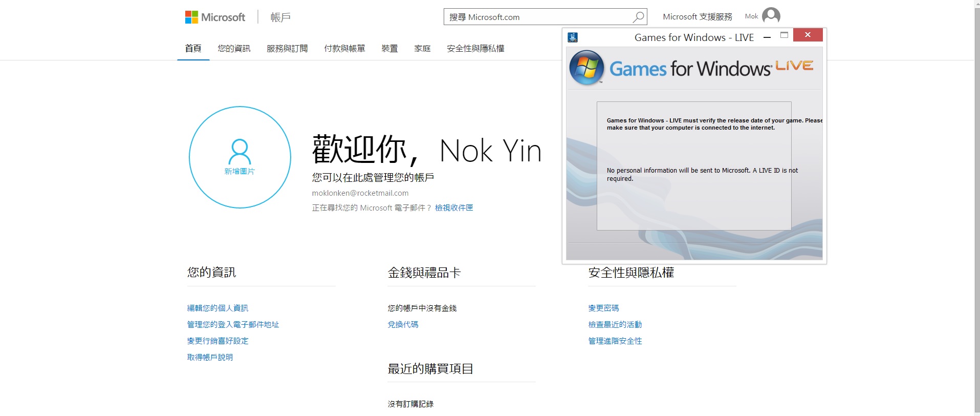Open 管理進階安全性 link

pos(615,341)
